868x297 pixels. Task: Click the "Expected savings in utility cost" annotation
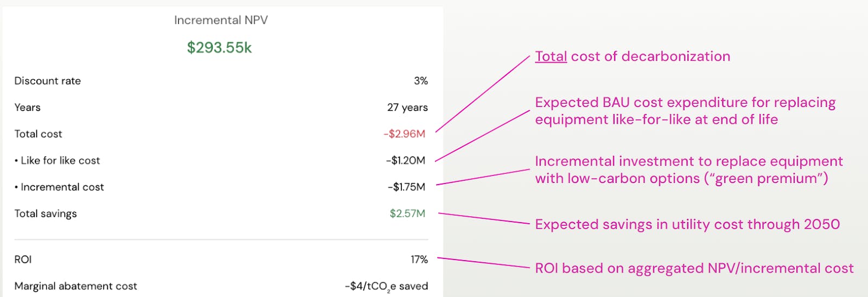pos(687,224)
